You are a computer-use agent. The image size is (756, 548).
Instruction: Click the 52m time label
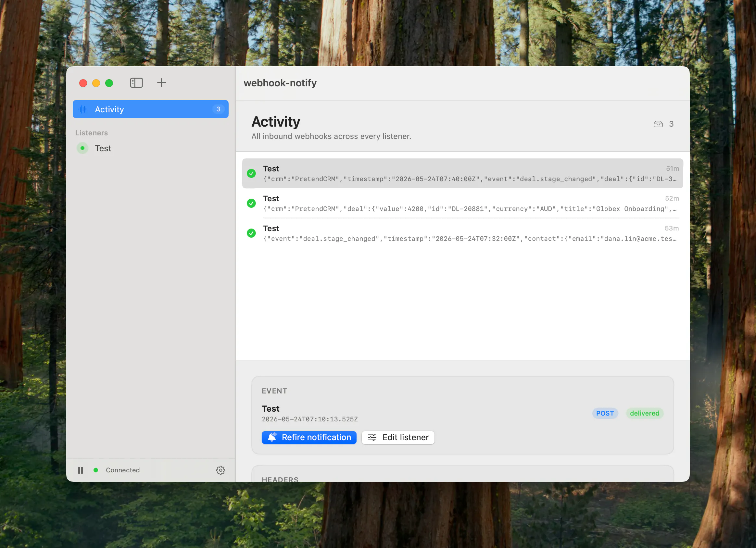672,198
